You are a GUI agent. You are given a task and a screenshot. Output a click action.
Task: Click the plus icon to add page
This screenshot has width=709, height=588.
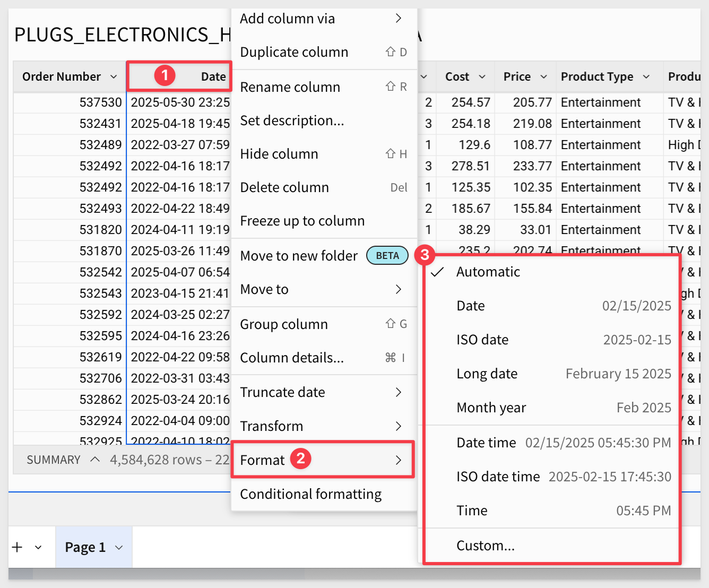(18, 547)
